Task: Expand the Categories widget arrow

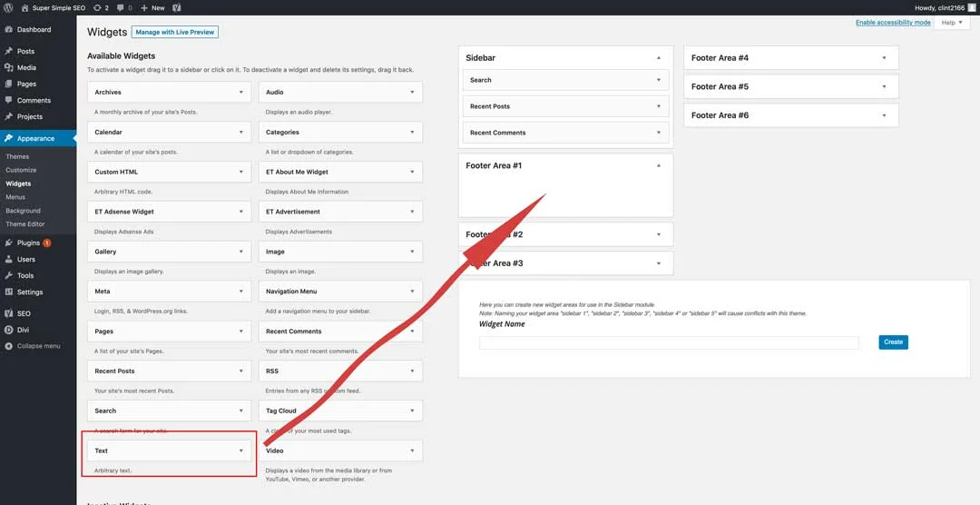Action: [413, 132]
